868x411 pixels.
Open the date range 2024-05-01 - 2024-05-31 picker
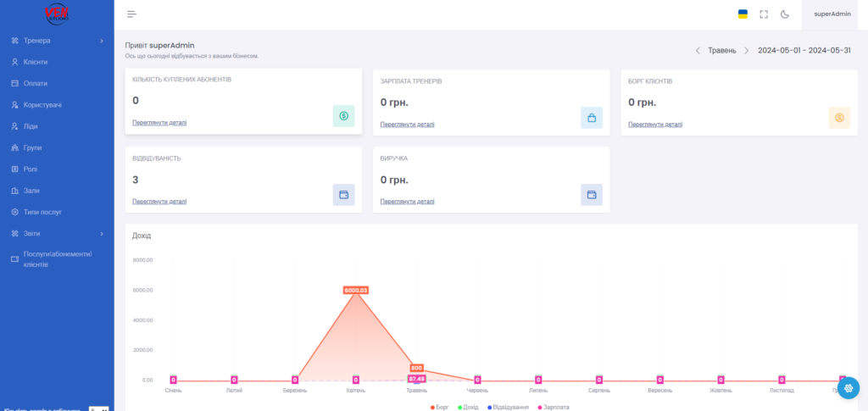click(804, 50)
